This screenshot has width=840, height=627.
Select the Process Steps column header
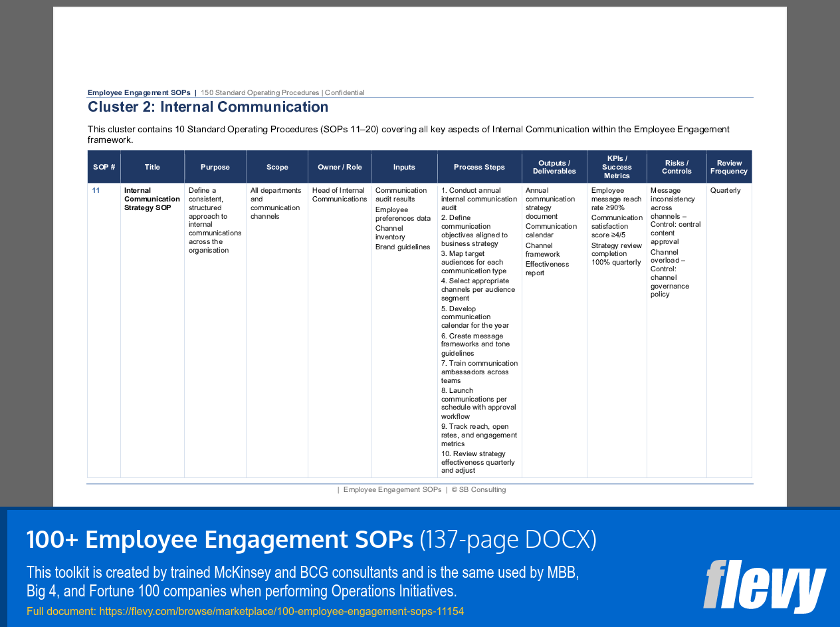click(479, 167)
